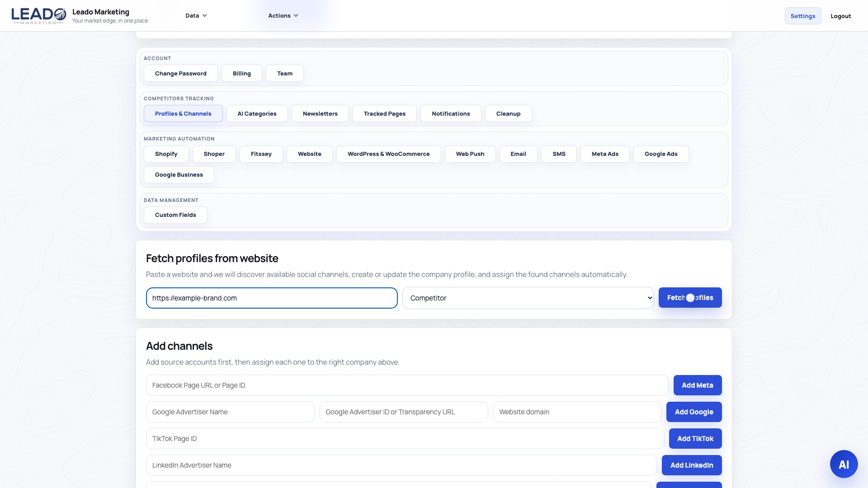Open Shoper integration settings
The height and width of the screenshot is (488, 868).
point(214,154)
